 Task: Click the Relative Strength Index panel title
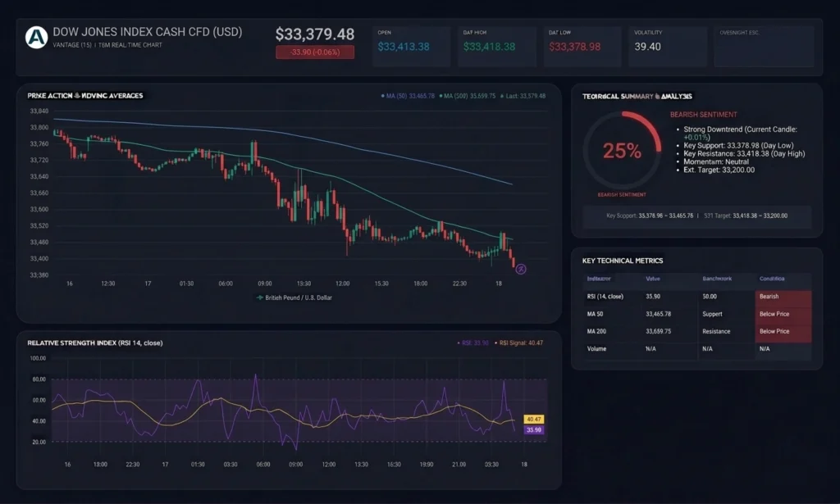point(95,343)
